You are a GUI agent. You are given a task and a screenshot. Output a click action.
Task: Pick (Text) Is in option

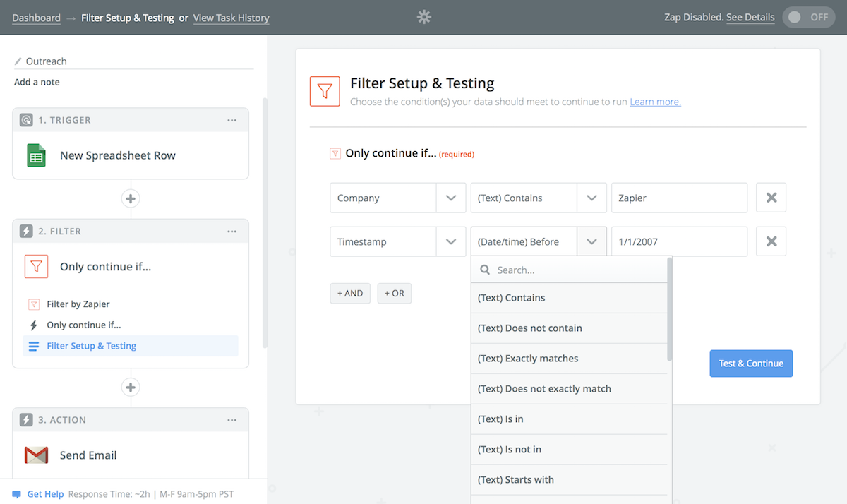tap(569, 419)
